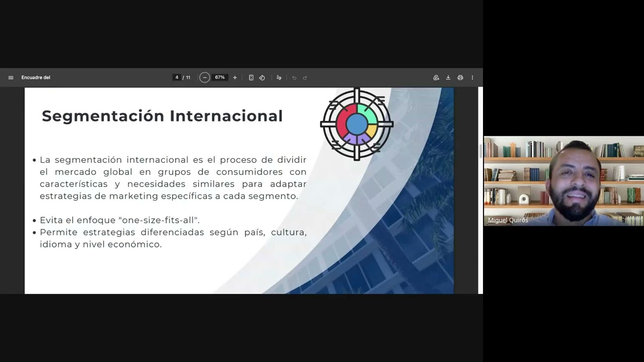This screenshot has height=362, width=644.
Task: Download the PDF file
Action: pyautogui.click(x=448, y=77)
